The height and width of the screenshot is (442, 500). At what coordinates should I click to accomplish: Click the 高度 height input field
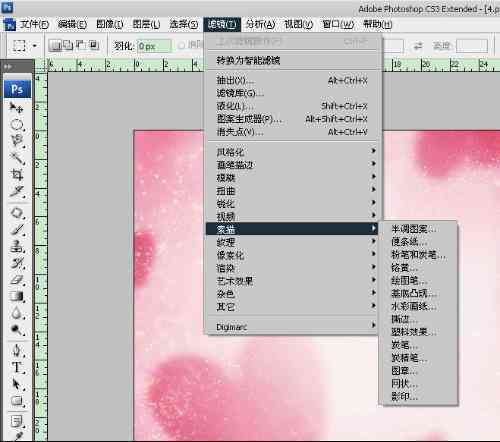pyautogui.click(x=472, y=46)
